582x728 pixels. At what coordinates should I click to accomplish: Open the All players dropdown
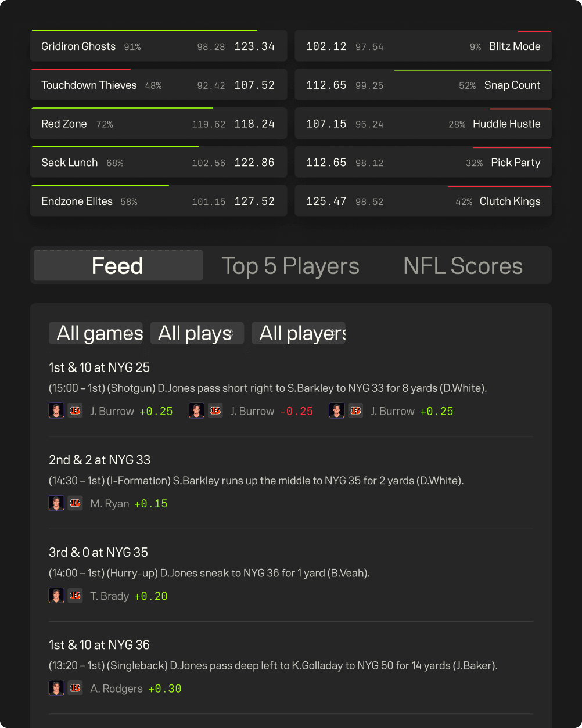coord(299,333)
